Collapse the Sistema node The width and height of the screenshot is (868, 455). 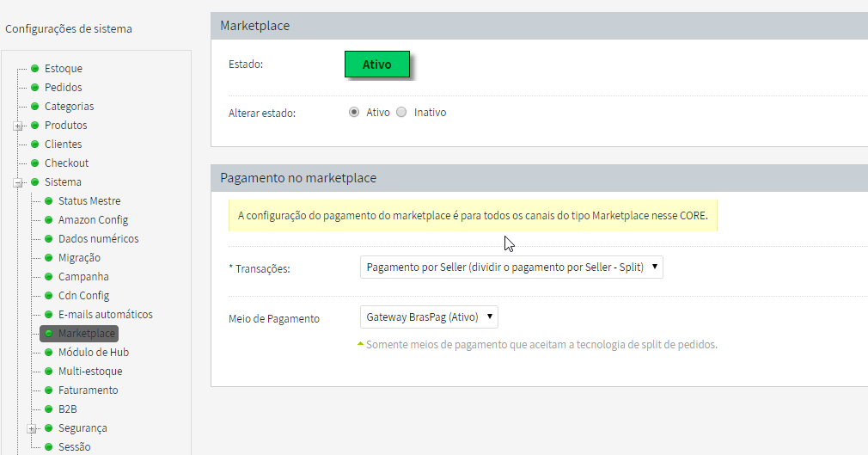(18, 182)
